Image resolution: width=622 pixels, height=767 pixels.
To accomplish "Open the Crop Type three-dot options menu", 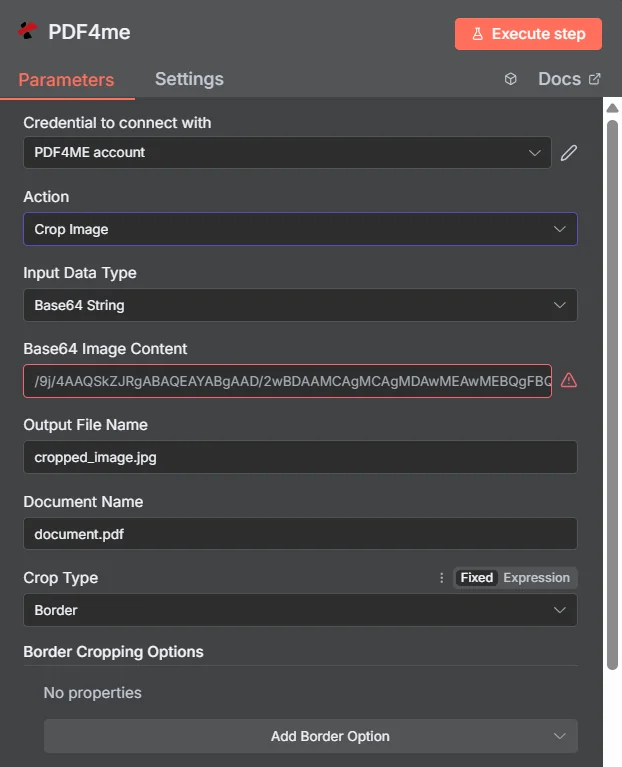I will click(x=442, y=578).
